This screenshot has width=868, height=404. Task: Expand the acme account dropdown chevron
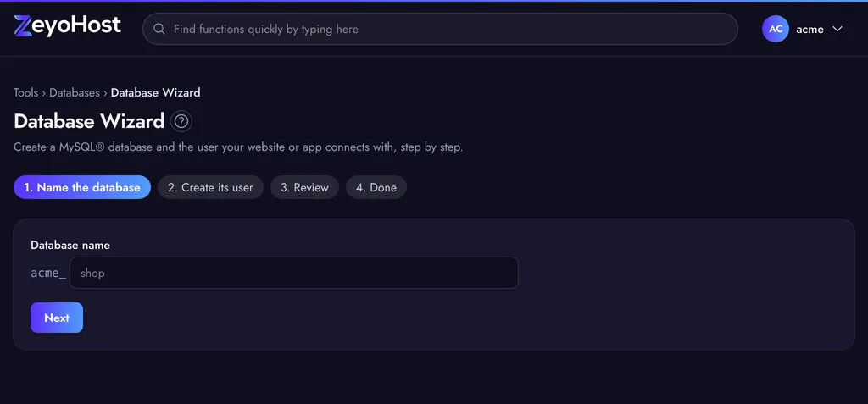click(x=837, y=29)
